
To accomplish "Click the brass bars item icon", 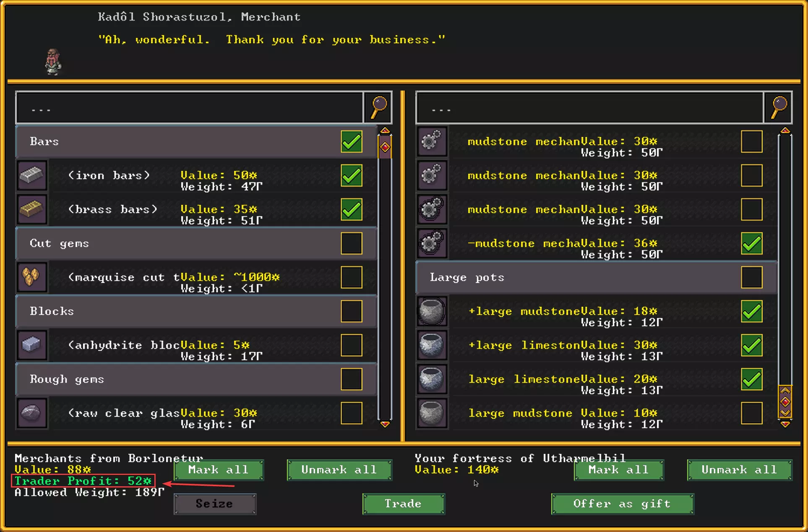I will (32, 209).
